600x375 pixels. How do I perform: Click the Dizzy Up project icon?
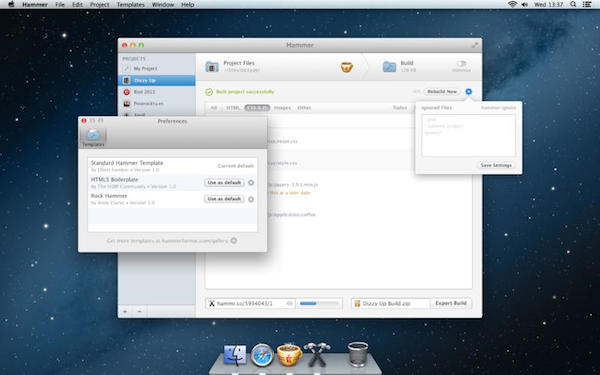127,80
